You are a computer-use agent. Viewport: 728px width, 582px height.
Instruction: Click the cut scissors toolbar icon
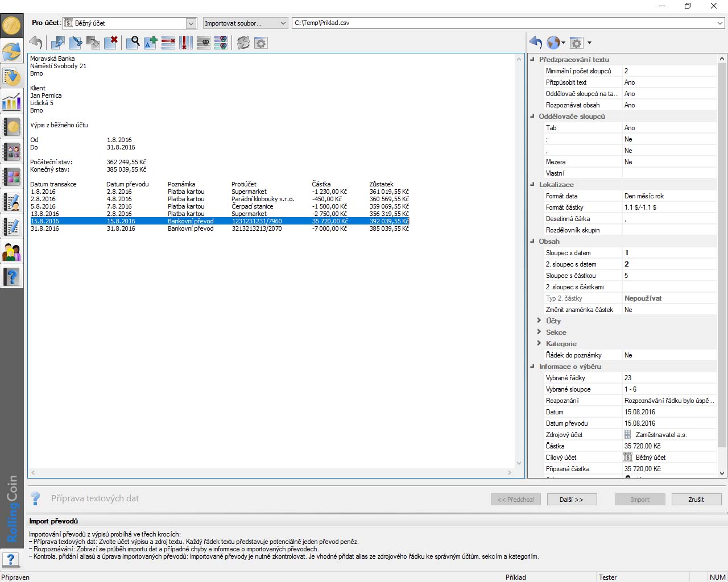(76, 43)
